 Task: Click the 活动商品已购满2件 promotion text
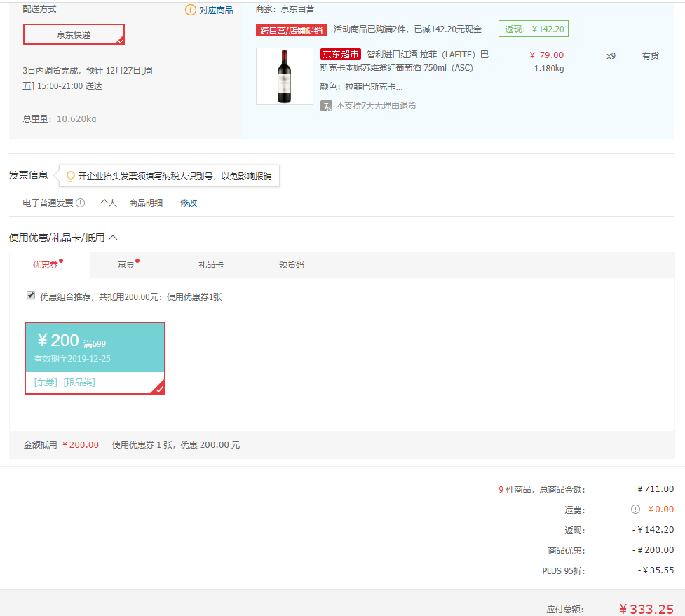tap(407, 29)
